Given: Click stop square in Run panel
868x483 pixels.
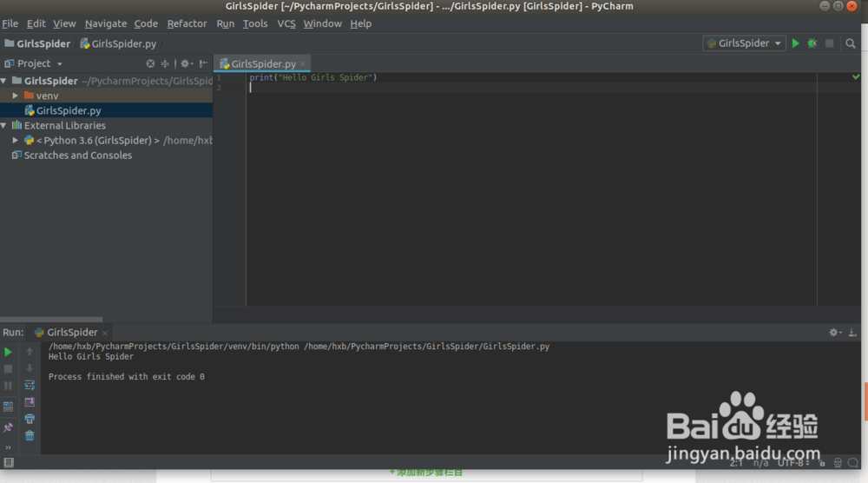Looking at the screenshot, I should point(9,369).
